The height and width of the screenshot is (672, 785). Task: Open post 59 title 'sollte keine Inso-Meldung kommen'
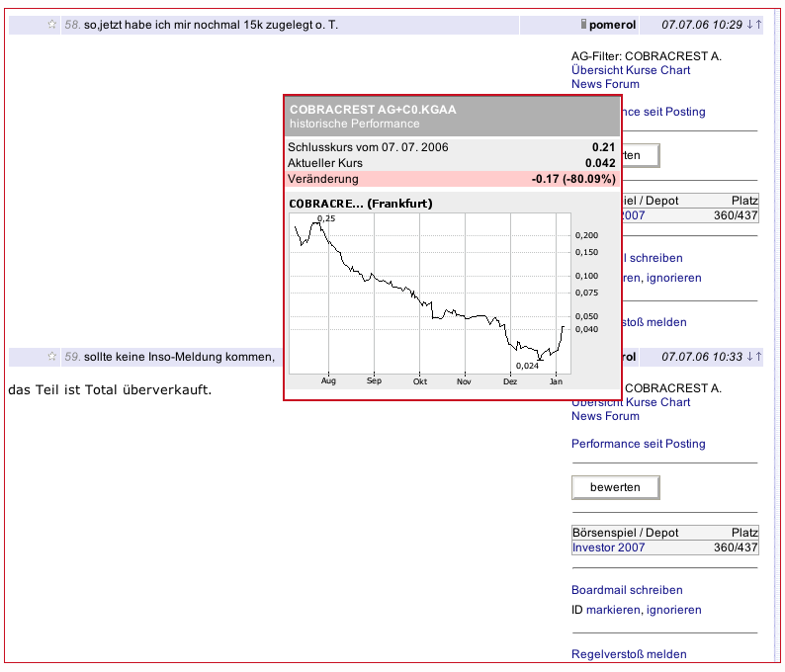(179, 357)
